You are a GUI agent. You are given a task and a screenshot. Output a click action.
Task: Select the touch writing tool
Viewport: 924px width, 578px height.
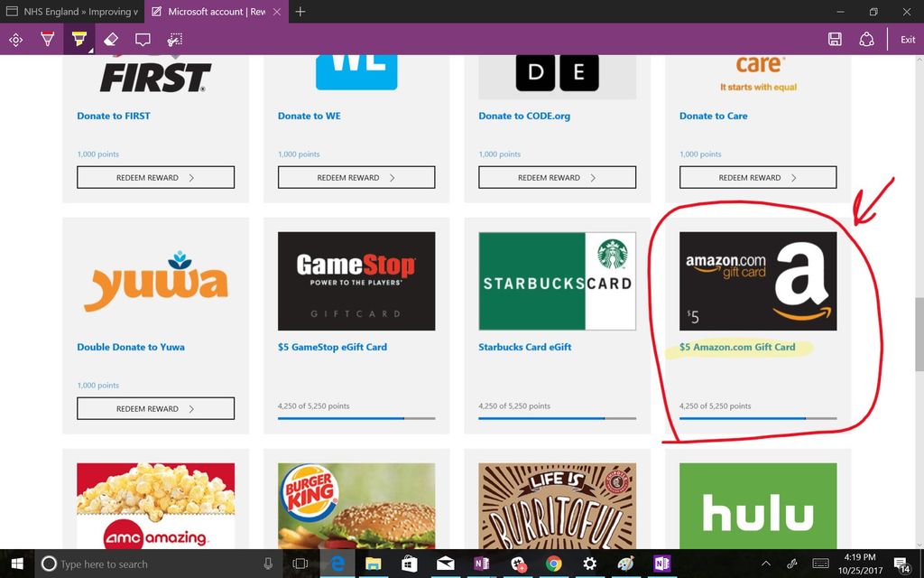tap(14, 39)
